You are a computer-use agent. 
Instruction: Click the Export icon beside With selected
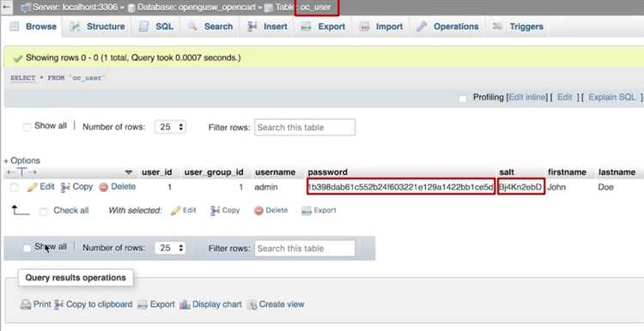pos(306,211)
